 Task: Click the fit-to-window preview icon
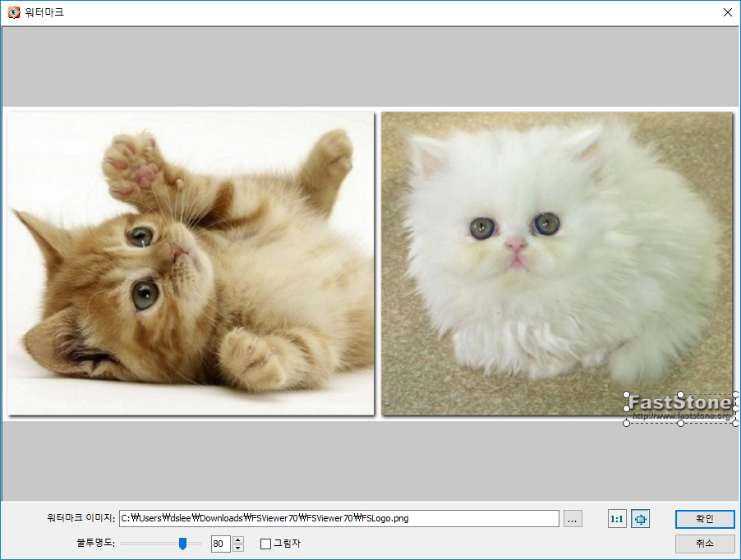tap(640, 519)
